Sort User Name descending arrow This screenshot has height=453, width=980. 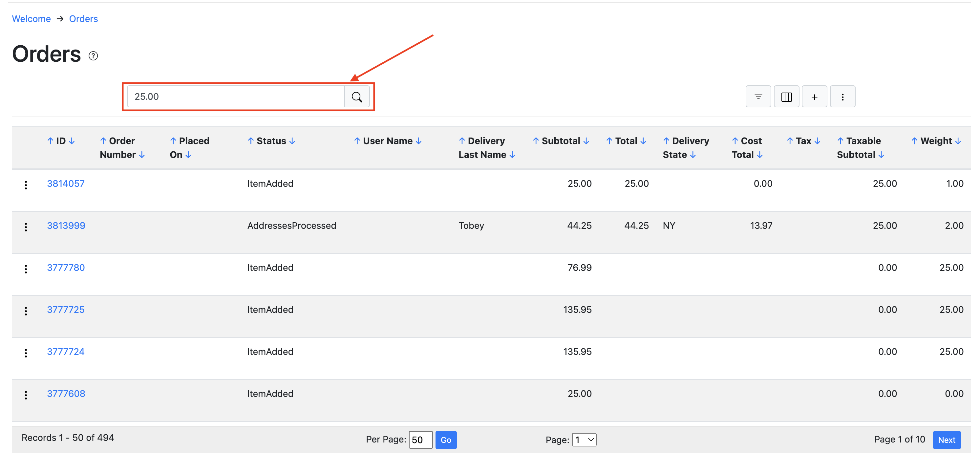(x=419, y=141)
